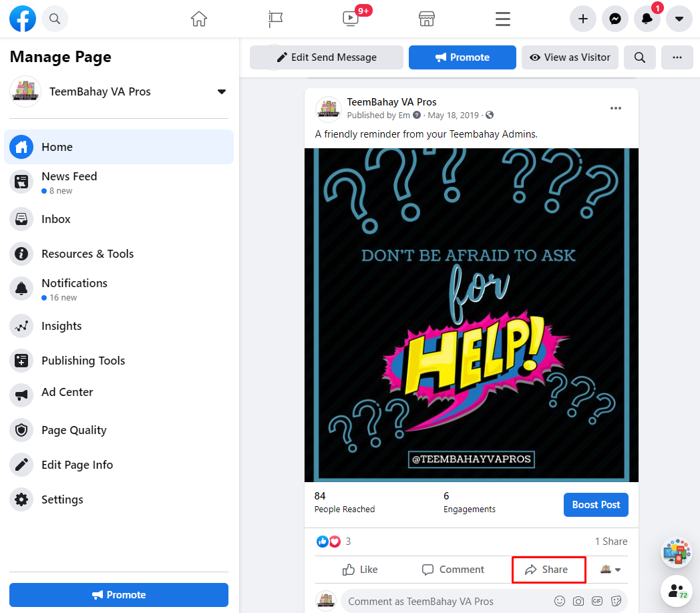This screenshot has width=700, height=613.
Task: Insert a GIF using the GIF icon
Action: pos(596,601)
